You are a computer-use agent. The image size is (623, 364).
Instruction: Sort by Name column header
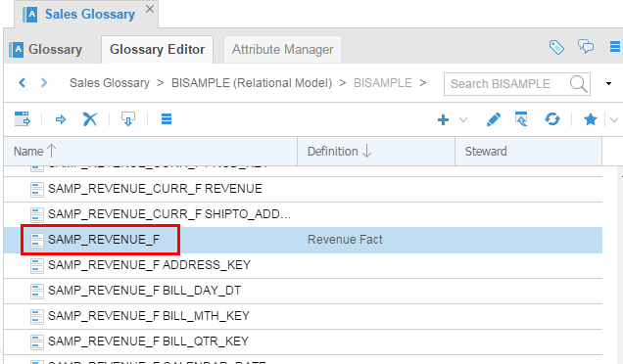click(x=150, y=152)
